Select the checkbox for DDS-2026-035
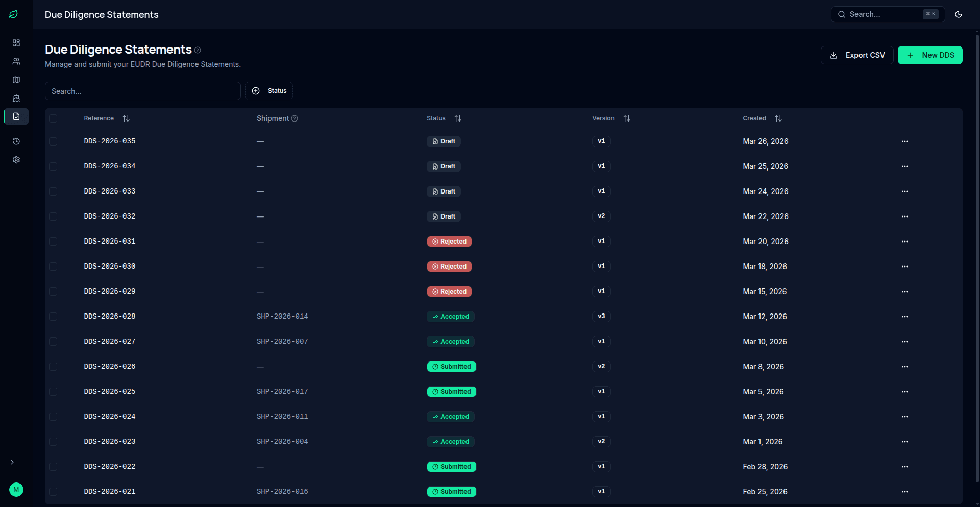980x507 pixels. point(53,141)
